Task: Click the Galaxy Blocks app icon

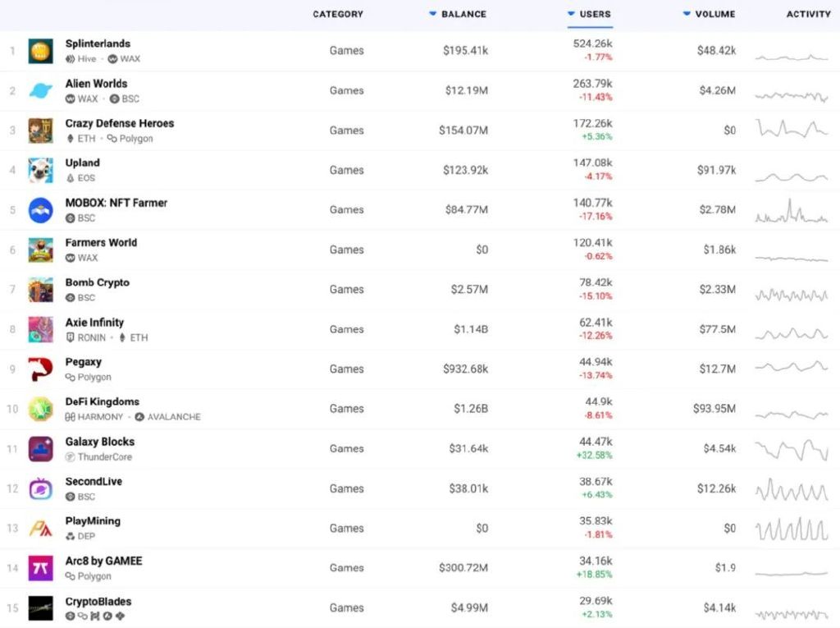Action: (41, 449)
